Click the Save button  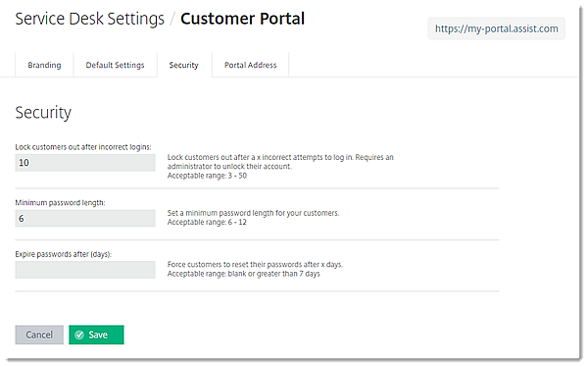coord(96,335)
